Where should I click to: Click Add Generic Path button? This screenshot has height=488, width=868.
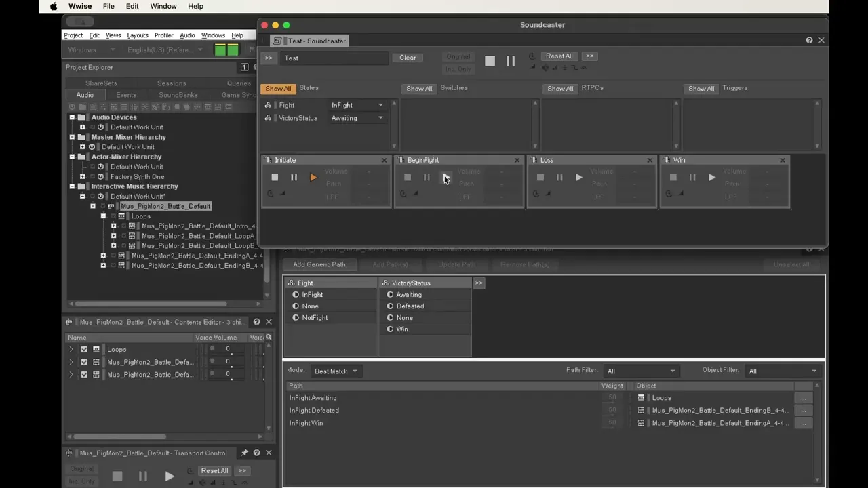(x=319, y=264)
